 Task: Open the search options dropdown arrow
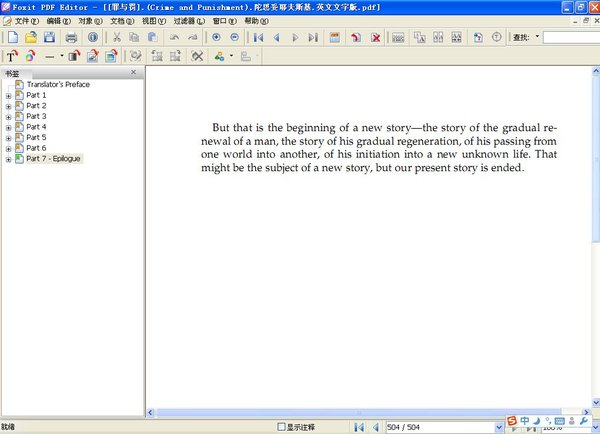coord(537,37)
